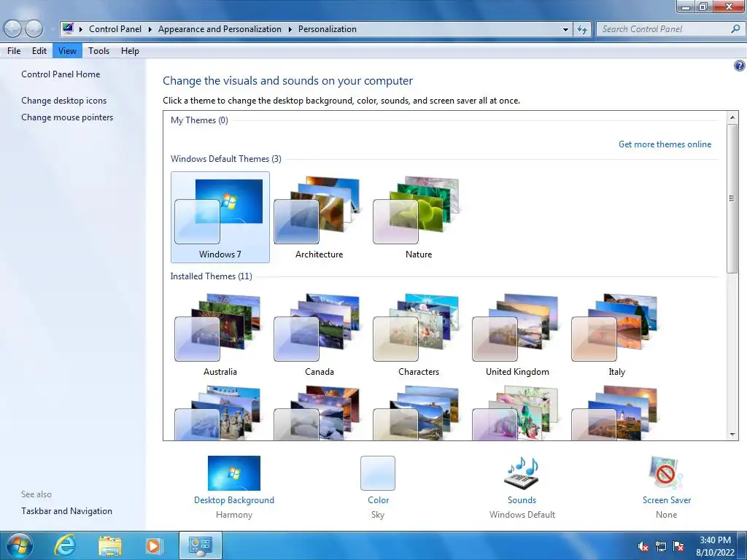
Task: Click the Sounds link text
Action: tap(522, 500)
